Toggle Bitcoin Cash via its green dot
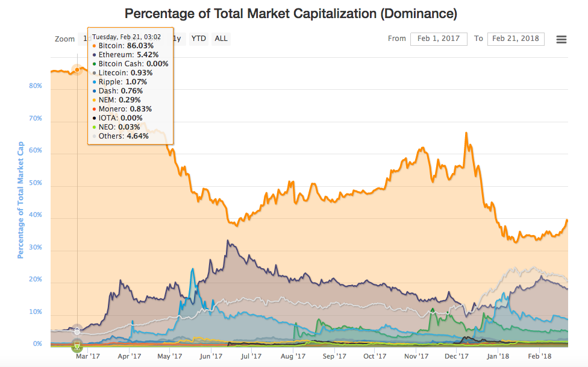This screenshot has height=367, width=588. click(x=94, y=63)
